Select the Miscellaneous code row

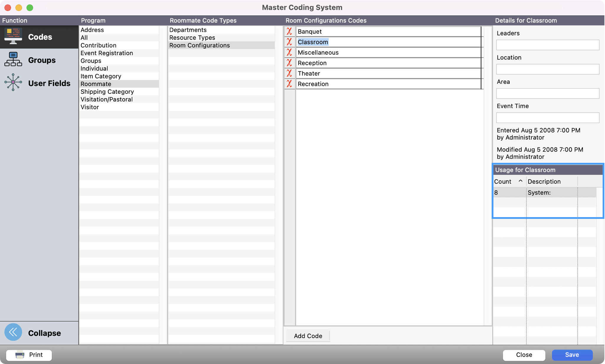318,53
